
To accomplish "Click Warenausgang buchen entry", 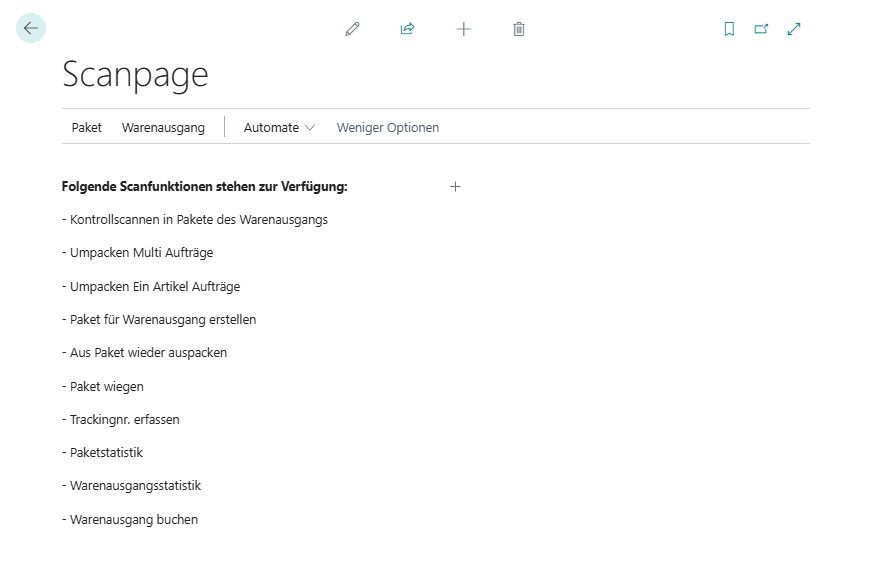I will point(133,519).
